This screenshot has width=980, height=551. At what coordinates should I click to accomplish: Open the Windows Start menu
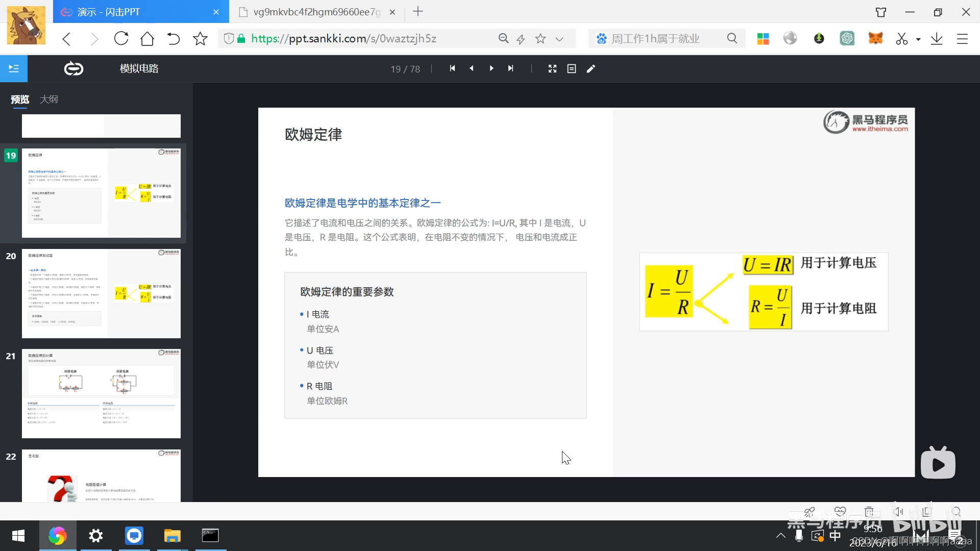18,536
